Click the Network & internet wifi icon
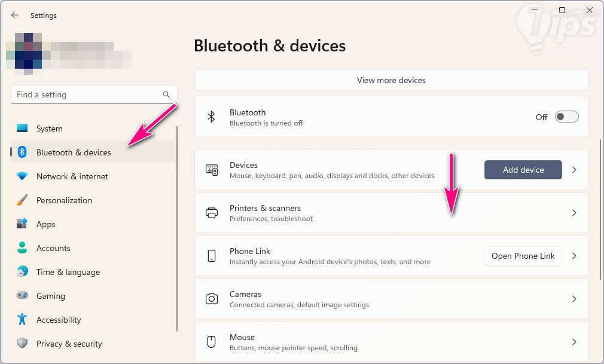 tap(22, 176)
